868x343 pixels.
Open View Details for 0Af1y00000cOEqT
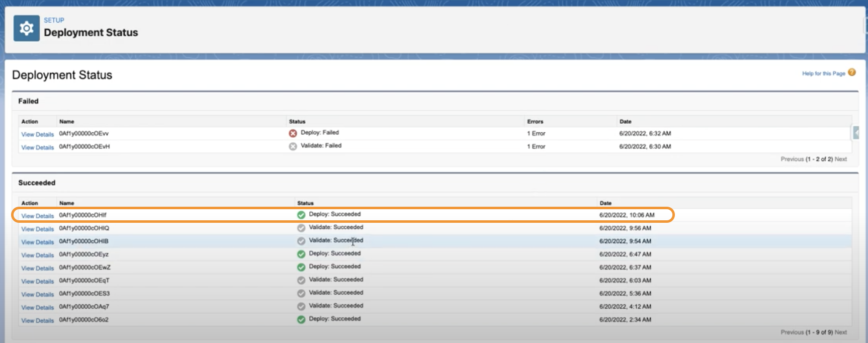point(38,281)
